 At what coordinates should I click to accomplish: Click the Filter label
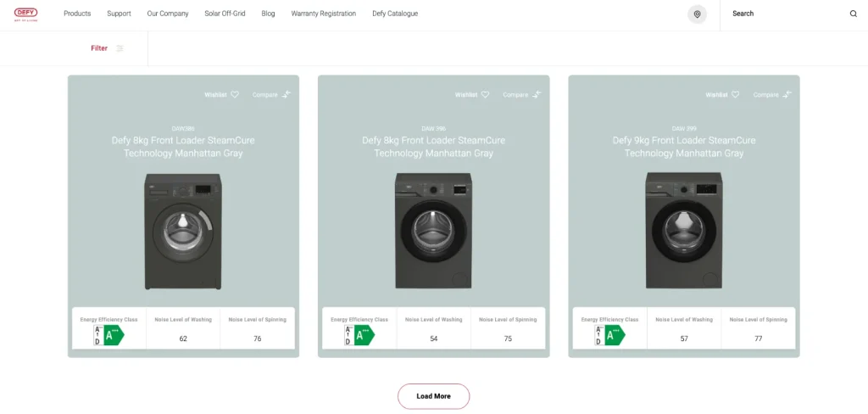pos(99,48)
